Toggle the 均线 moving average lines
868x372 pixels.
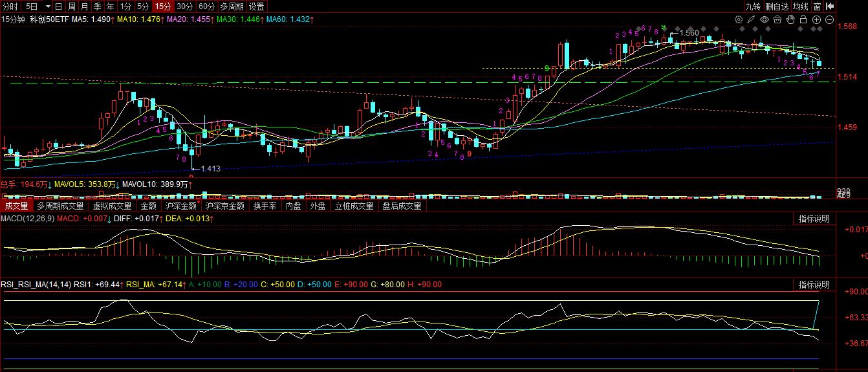click(801, 6)
